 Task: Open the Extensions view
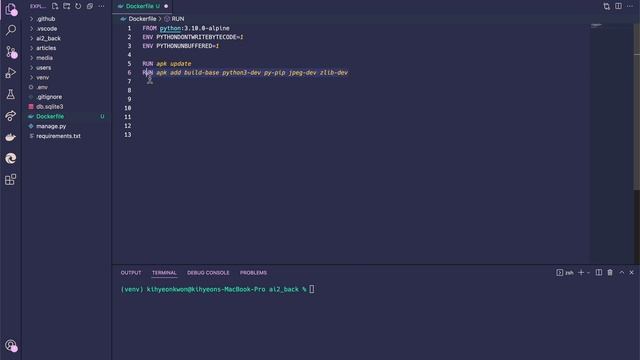pos(11,180)
